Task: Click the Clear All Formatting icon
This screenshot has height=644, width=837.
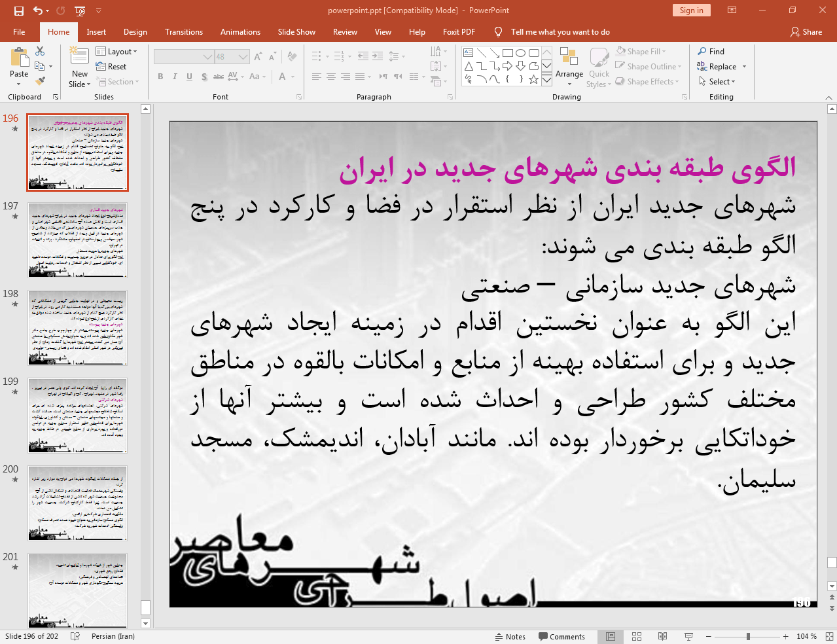Action: [292, 57]
